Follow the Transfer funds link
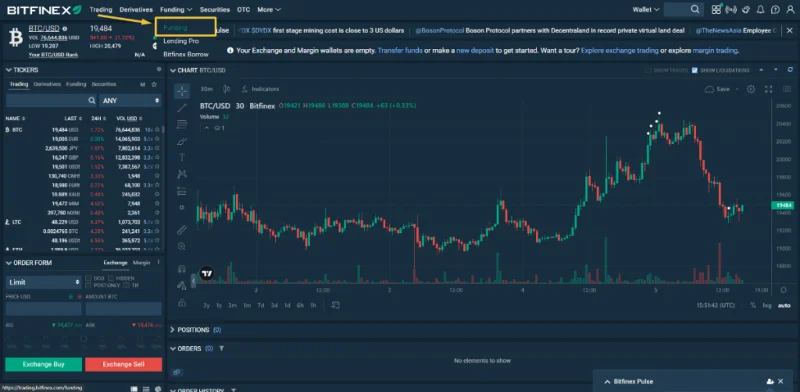The height and width of the screenshot is (392, 800). (x=400, y=51)
